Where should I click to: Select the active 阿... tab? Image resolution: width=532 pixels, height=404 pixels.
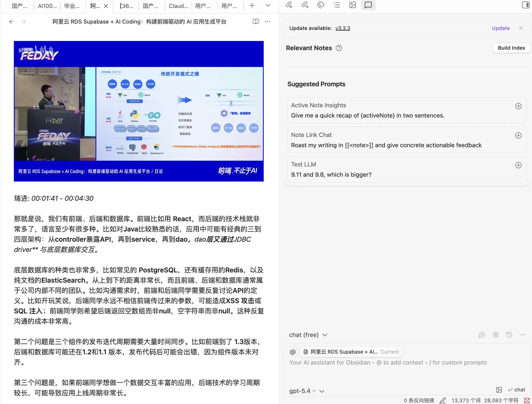[x=95, y=6]
